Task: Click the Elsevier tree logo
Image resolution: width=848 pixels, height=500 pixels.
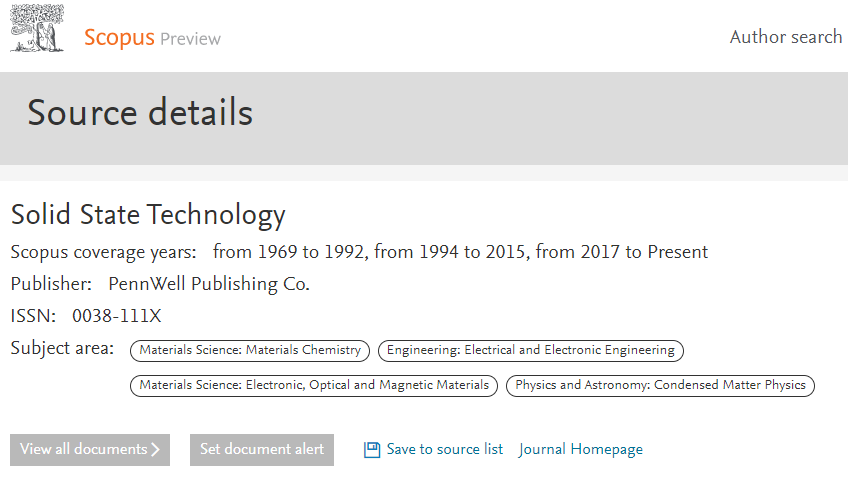Action: 37,29
